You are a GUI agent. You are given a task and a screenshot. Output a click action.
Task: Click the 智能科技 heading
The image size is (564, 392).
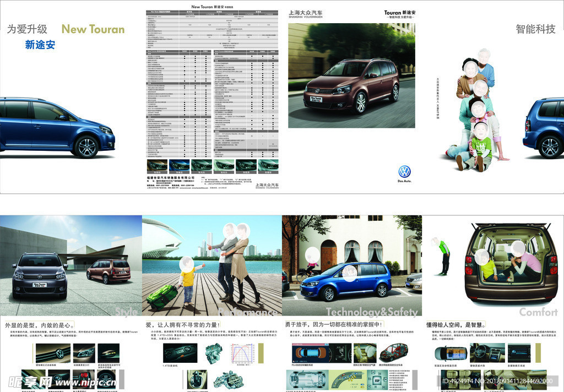tap(535, 29)
